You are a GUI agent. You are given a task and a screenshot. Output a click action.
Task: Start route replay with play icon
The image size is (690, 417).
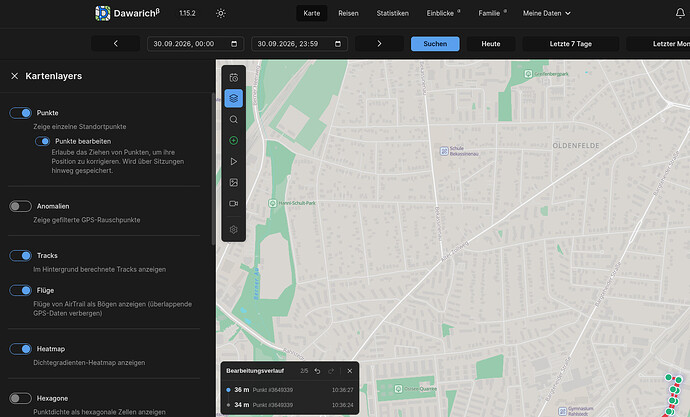(234, 161)
